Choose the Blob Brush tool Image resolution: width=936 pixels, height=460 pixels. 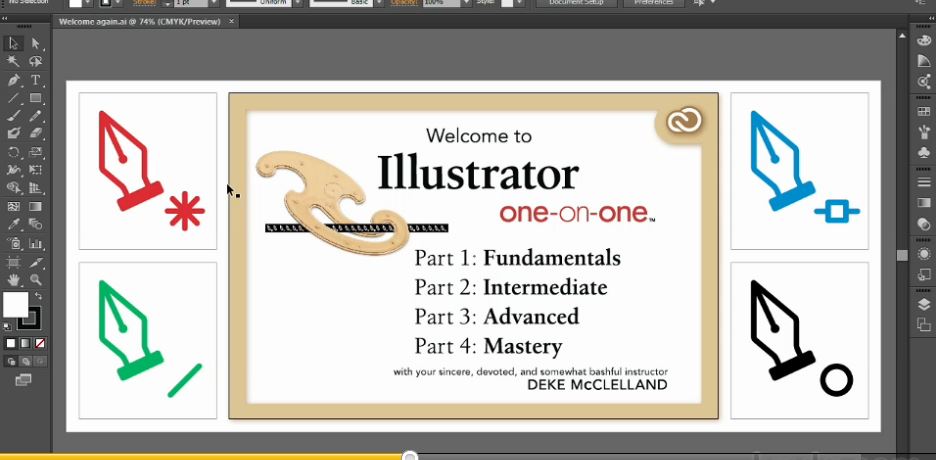coord(13,134)
